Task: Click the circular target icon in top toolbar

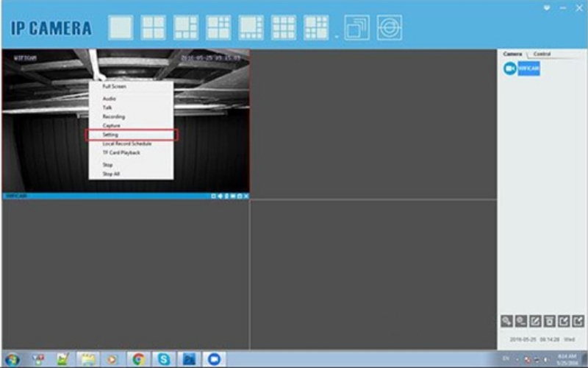Action: tap(390, 27)
